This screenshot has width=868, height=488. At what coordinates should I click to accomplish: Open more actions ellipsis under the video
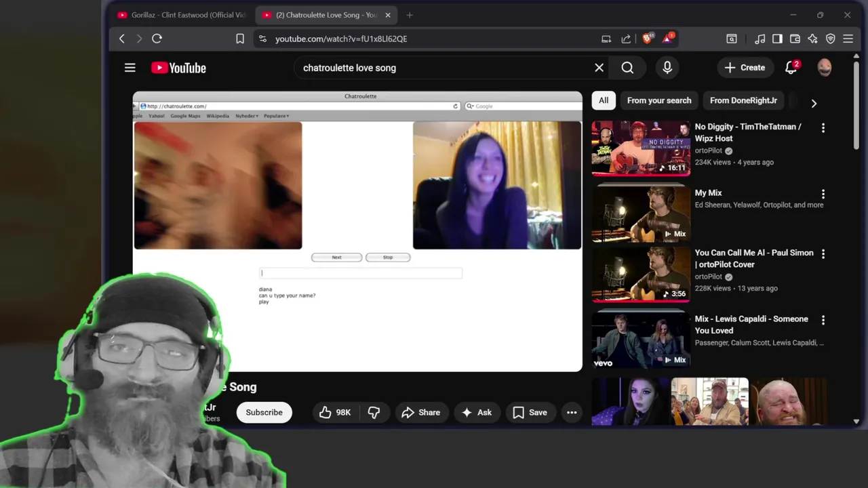tap(572, 412)
